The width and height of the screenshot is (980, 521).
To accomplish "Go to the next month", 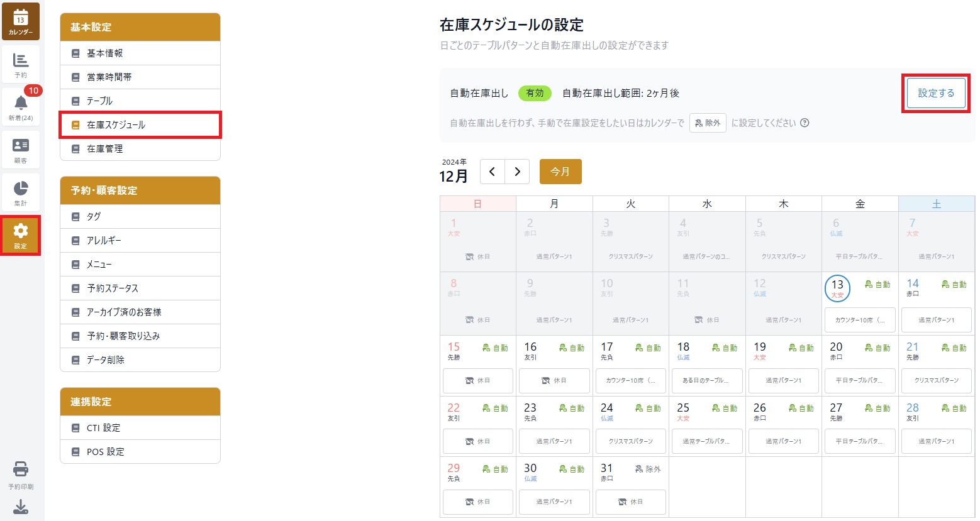I will pyautogui.click(x=517, y=172).
